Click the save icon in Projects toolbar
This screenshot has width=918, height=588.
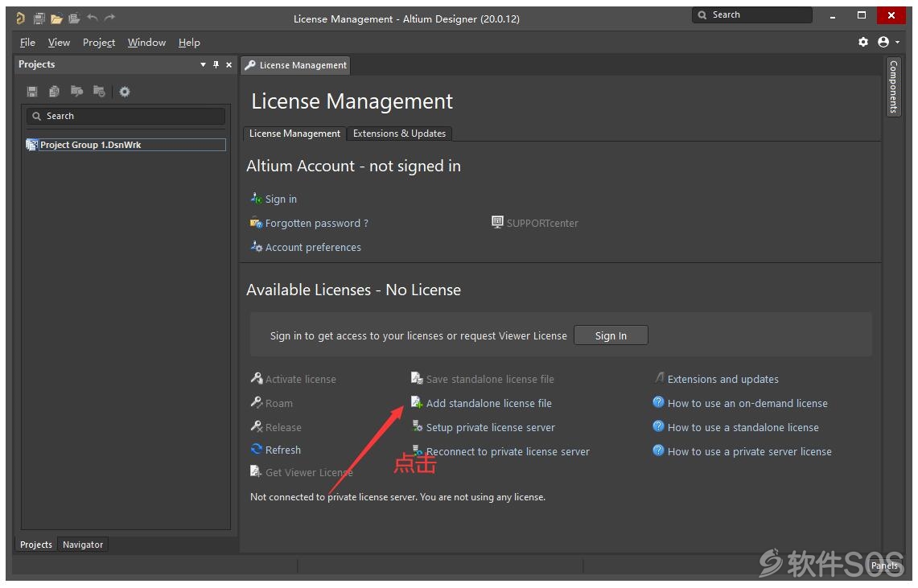pyautogui.click(x=32, y=91)
